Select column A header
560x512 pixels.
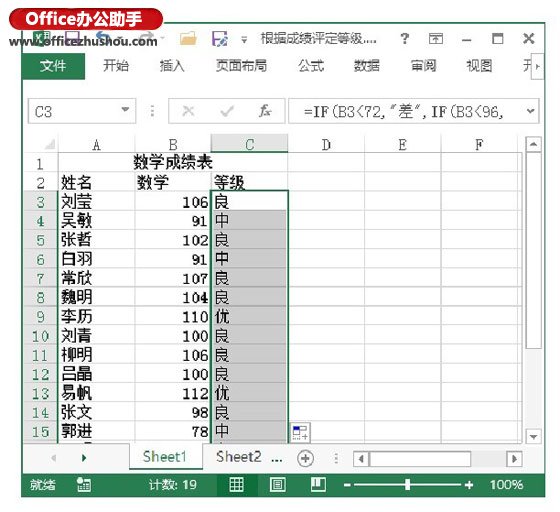point(96,145)
